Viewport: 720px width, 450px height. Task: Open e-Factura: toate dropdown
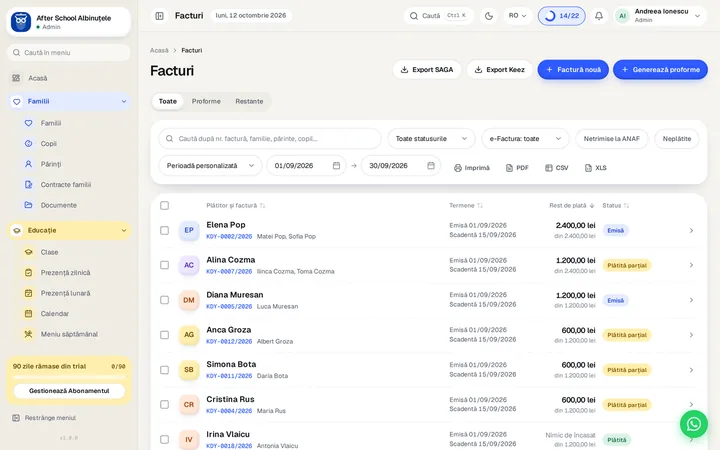coord(525,139)
